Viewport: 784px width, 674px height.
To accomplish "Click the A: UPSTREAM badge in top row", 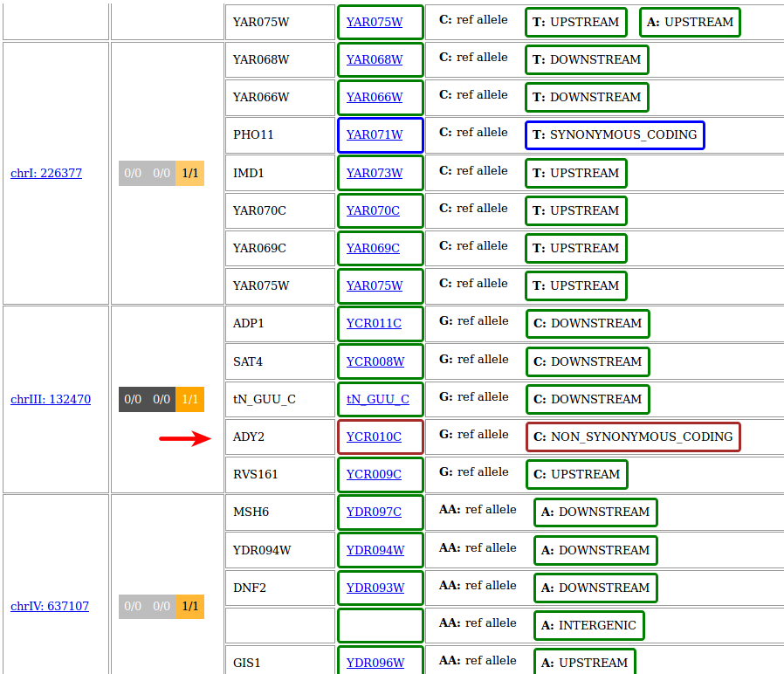I will pyautogui.click(x=690, y=22).
